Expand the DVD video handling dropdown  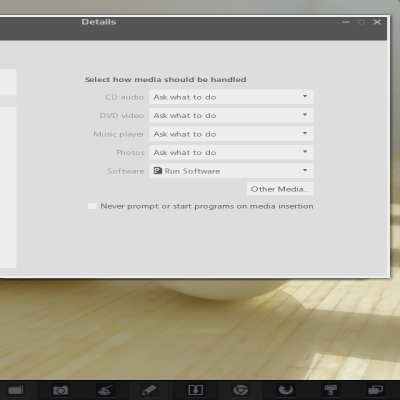pyautogui.click(x=231, y=115)
